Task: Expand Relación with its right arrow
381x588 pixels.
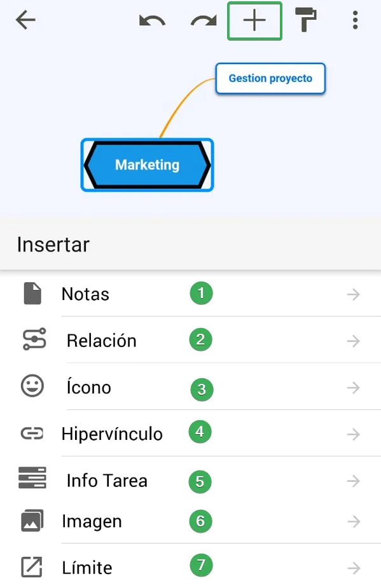Action: [x=354, y=341]
